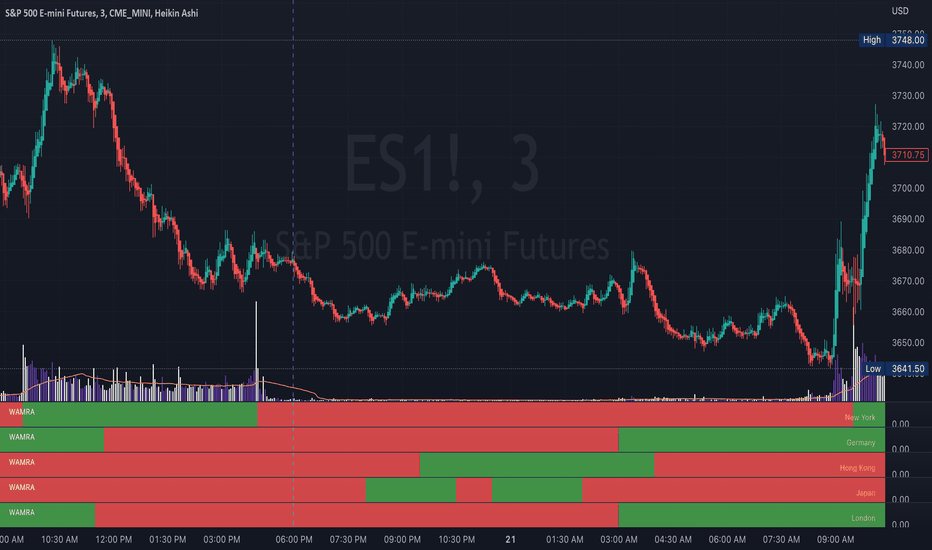932x550 pixels.
Task: Click the WAMRA label in the Germany row
Action: [21, 437]
